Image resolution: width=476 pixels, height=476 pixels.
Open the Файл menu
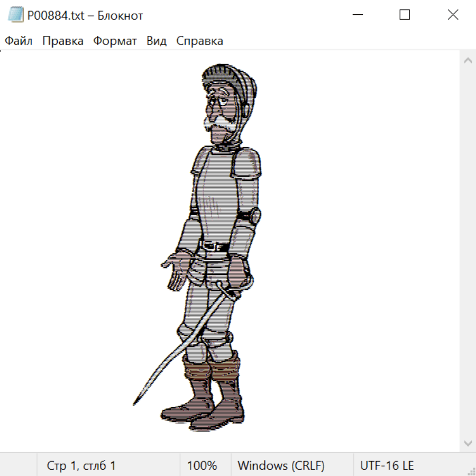[x=19, y=41]
